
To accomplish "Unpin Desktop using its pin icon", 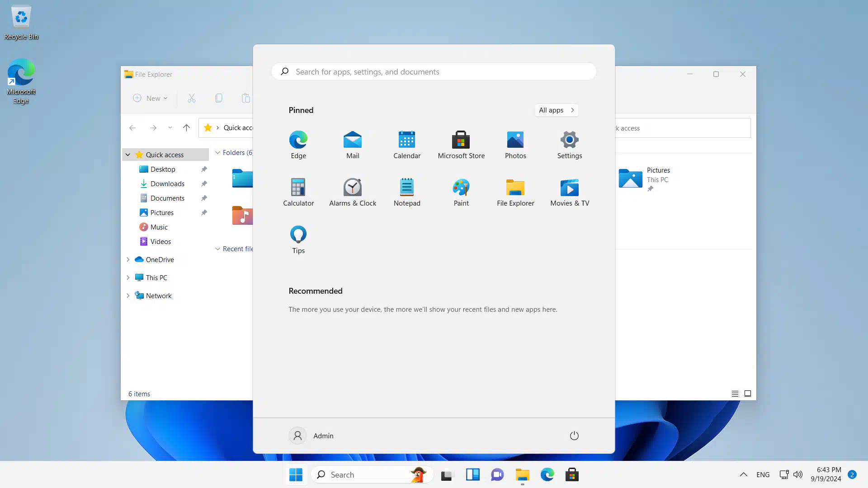I will pyautogui.click(x=204, y=169).
